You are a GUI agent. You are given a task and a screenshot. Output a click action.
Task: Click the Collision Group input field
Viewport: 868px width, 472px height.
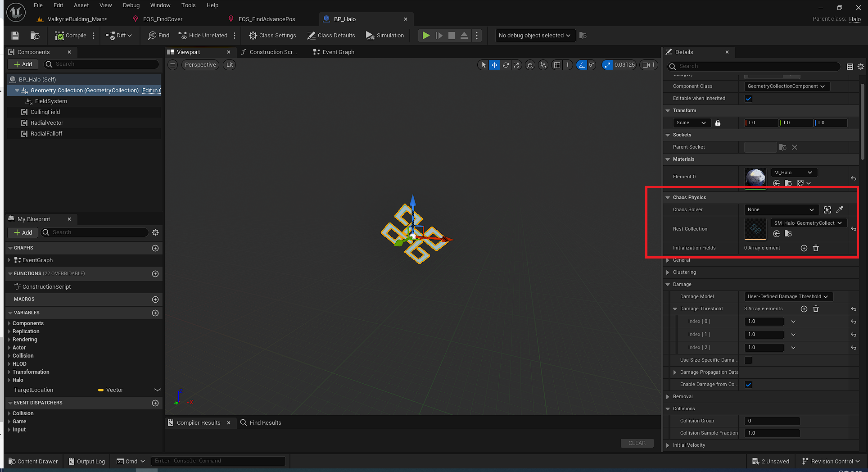(772, 421)
